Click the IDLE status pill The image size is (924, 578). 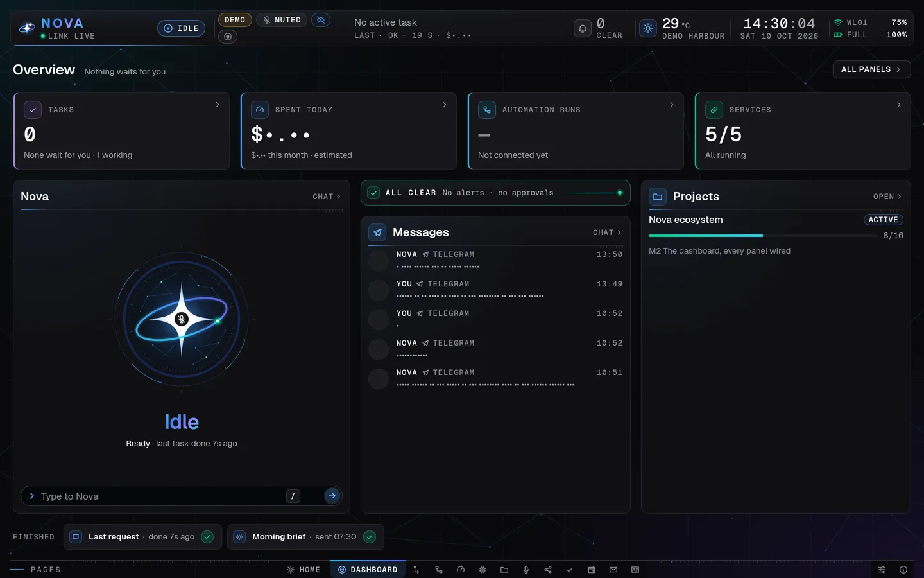point(182,28)
